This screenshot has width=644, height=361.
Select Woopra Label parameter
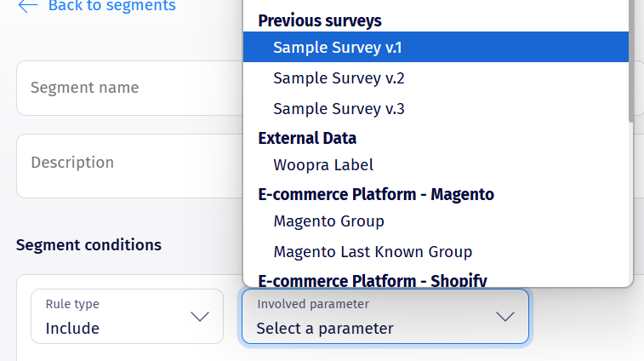pos(323,165)
